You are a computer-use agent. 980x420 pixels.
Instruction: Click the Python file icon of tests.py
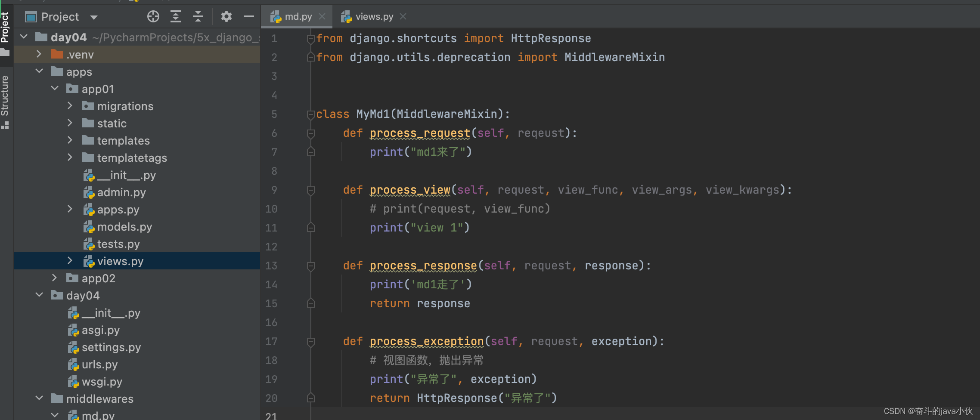point(89,244)
